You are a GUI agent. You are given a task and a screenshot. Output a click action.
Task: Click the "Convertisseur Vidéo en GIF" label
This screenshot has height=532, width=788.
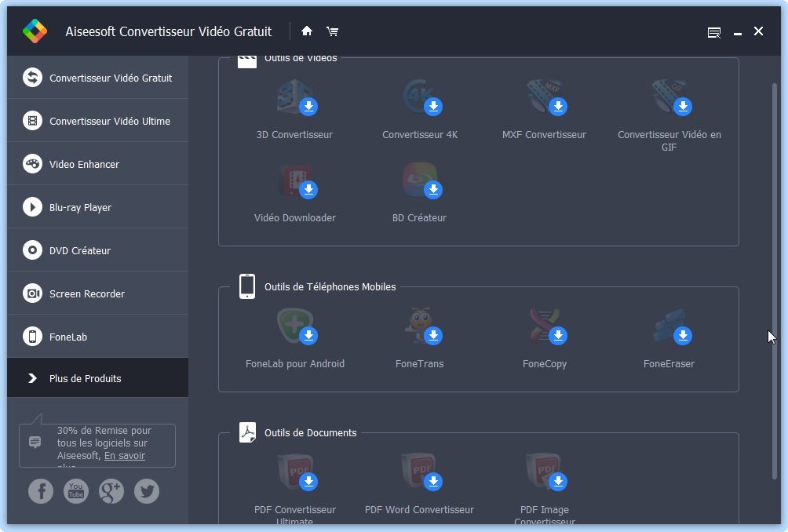point(669,140)
